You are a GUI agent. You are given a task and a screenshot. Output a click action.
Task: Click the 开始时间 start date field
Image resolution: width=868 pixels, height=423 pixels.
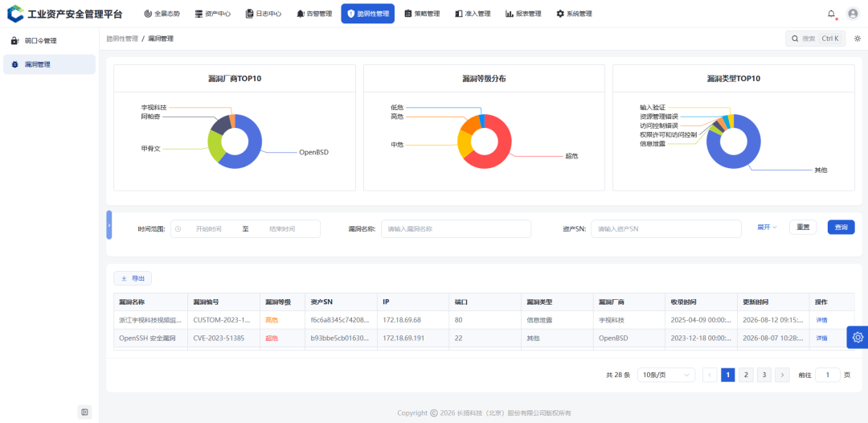coord(209,228)
